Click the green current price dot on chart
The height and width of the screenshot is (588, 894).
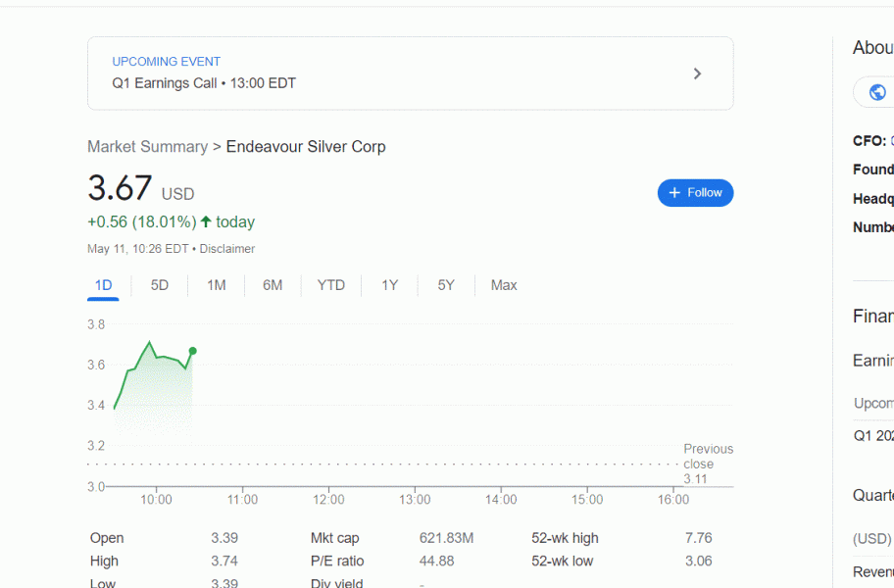coord(193,351)
